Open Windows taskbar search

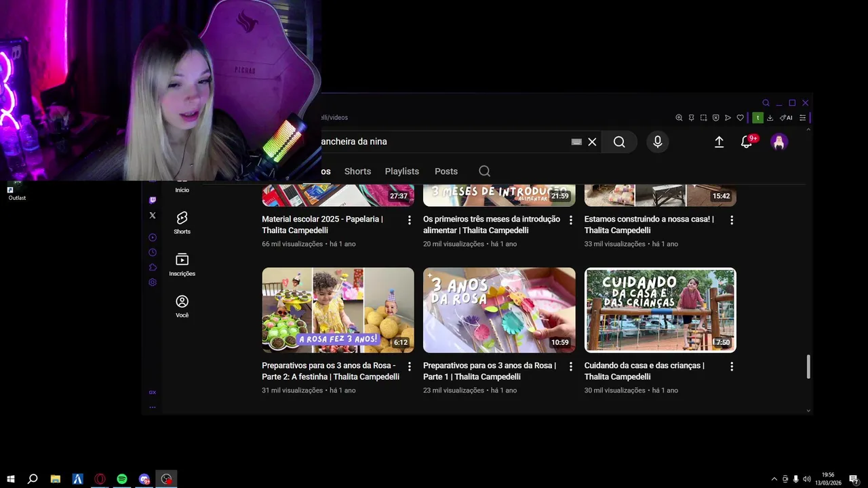(33, 479)
